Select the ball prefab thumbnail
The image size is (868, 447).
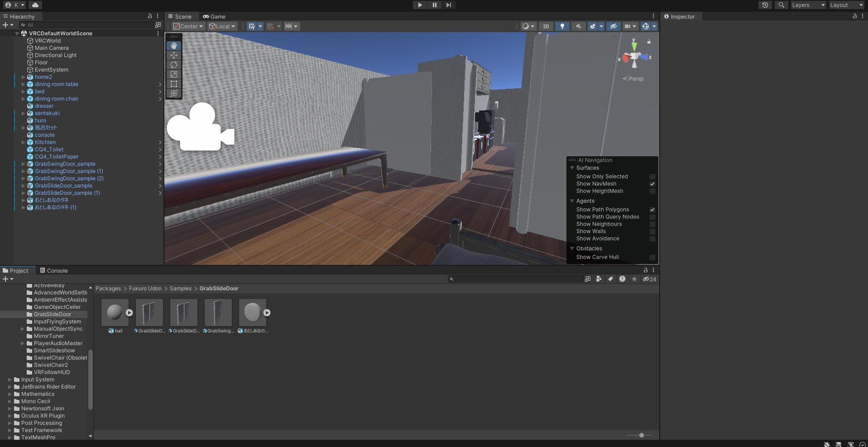coord(115,312)
